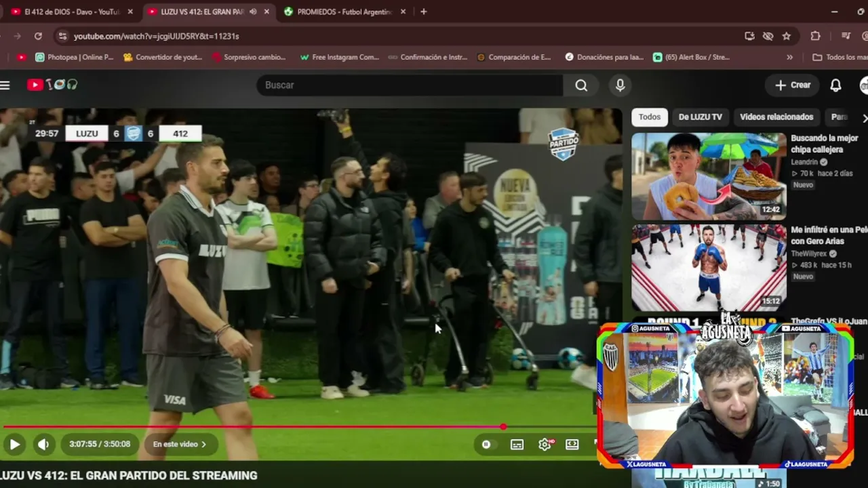Image resolution: width=868 pixels, height=488 pixels.
Task: Bookmark this page with the star
Action: point(787,36)
